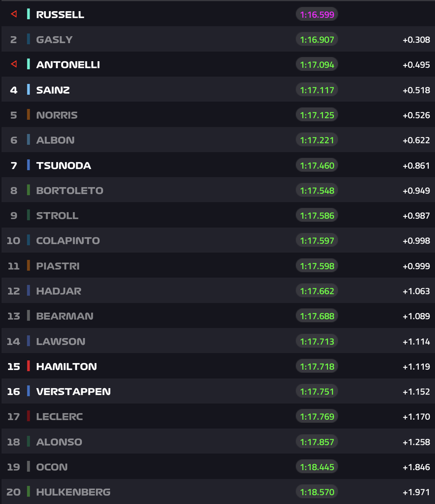Click position number 20 at the bottom
Viewport: 435px width, 504px height.
point(13,492)
